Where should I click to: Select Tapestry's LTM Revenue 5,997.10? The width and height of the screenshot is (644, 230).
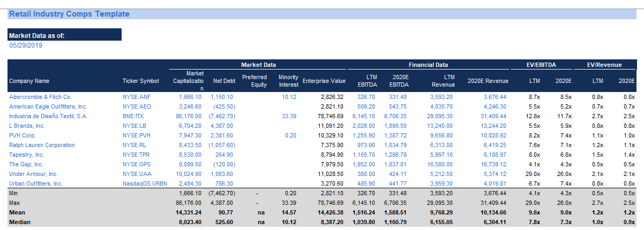441,155
